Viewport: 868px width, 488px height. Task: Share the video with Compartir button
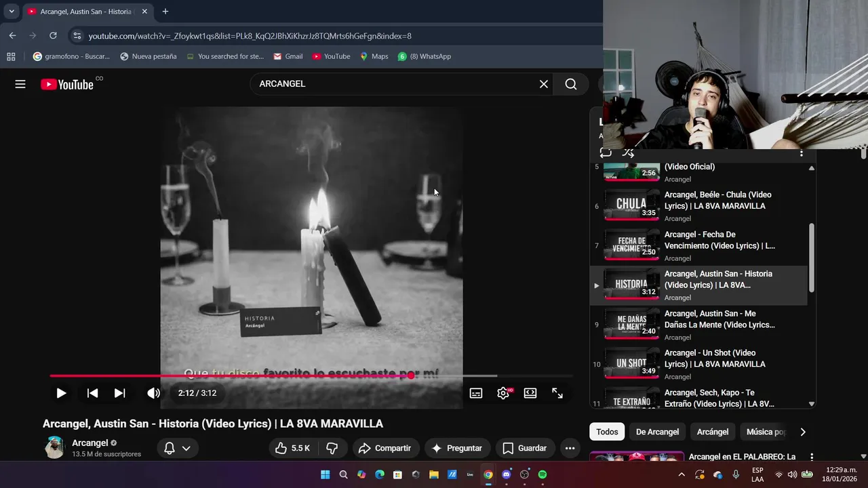pyautogui.click(x=385, y=448)
